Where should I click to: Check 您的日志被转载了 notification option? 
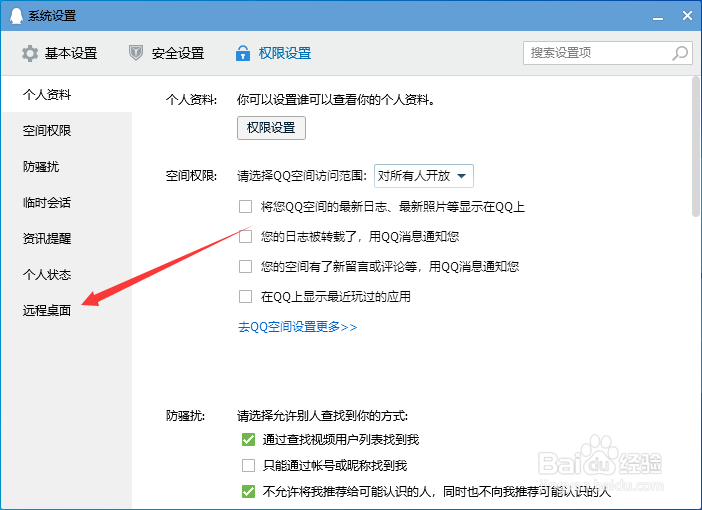coord(245,236)
